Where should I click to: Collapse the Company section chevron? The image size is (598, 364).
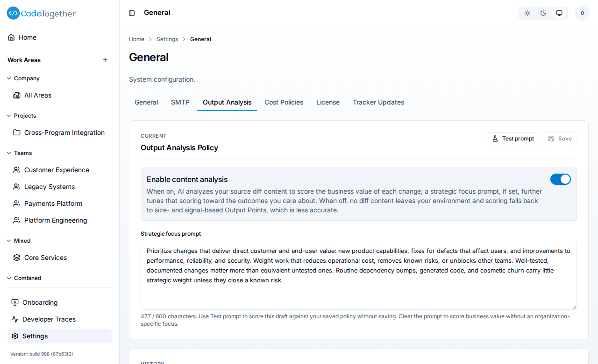[9, 78]
